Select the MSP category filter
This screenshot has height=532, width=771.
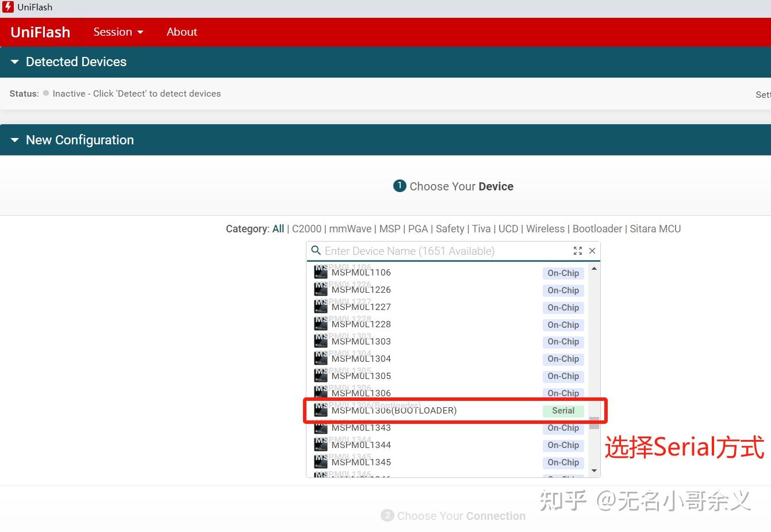[x=390, y=229]
